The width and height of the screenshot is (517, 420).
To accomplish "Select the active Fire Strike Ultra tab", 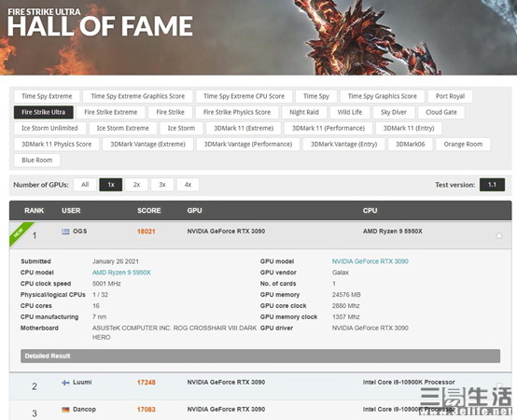I will (43, 112).
